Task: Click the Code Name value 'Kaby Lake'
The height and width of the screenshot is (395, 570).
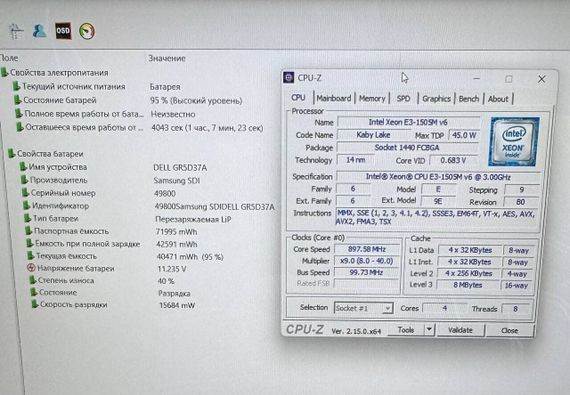Action: (x=373, y=135)
